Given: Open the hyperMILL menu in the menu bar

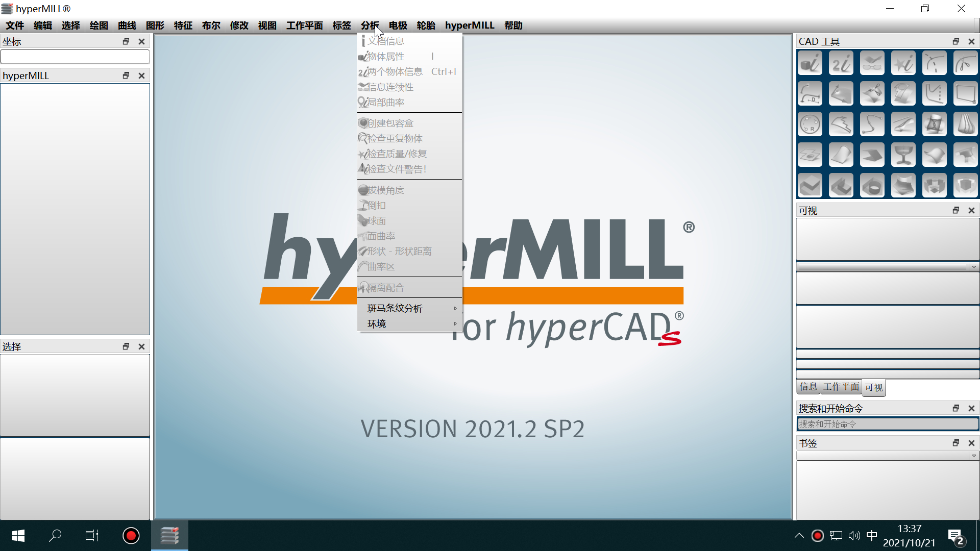Looking at the screenshot, I should pyautogui.click(x=470, y=26).
